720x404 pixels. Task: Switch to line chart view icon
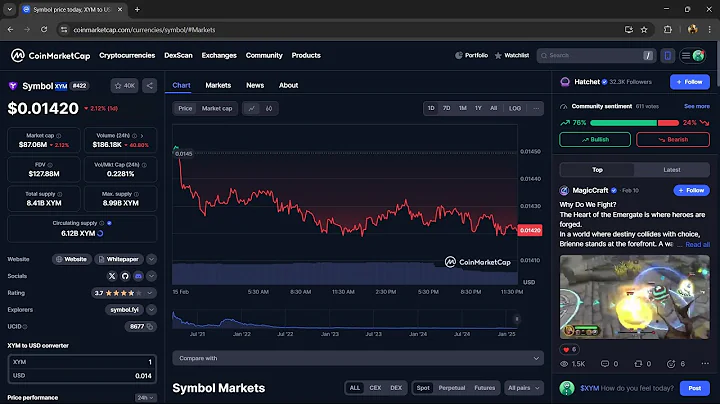pyautogui.click(x=252, y=108)
